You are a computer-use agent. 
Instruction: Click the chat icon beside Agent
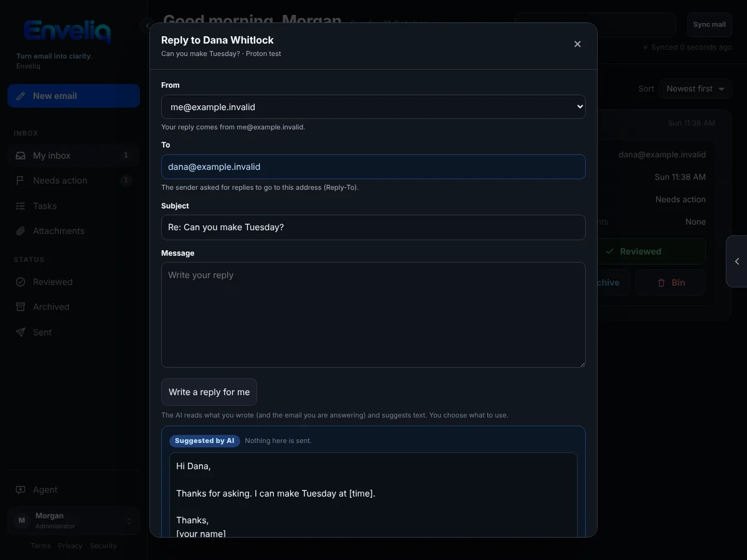(x=21, y=490)
